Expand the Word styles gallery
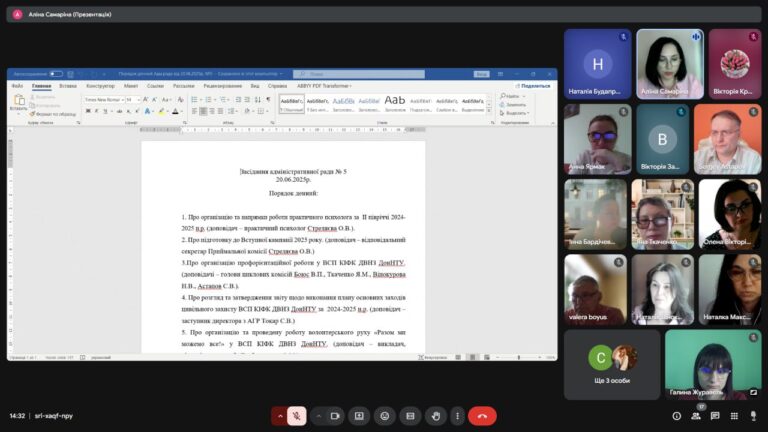 click(488, 111)
